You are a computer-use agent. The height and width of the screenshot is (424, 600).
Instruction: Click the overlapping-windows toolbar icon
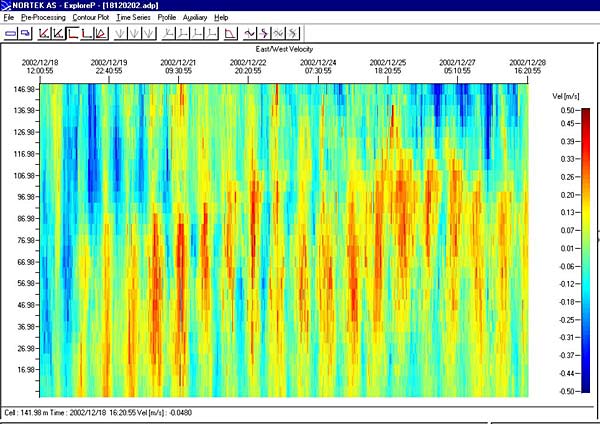[25, 34]
